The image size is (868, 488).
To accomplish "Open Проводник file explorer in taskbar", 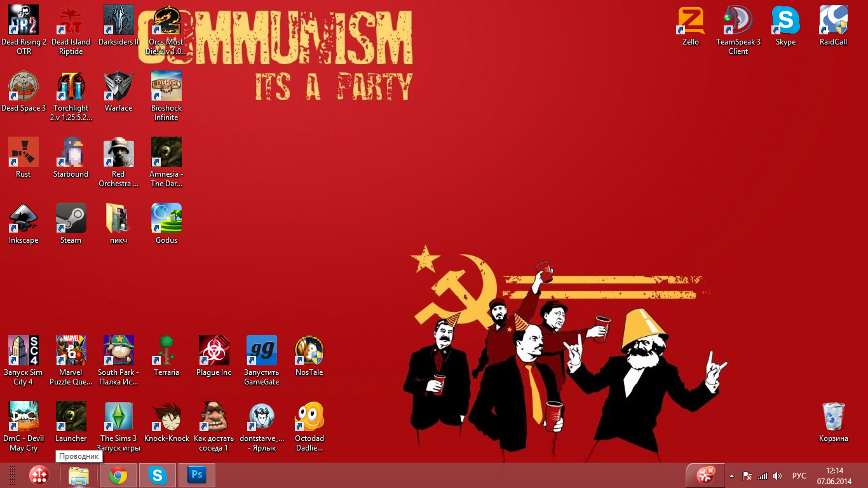I will 79,476.
